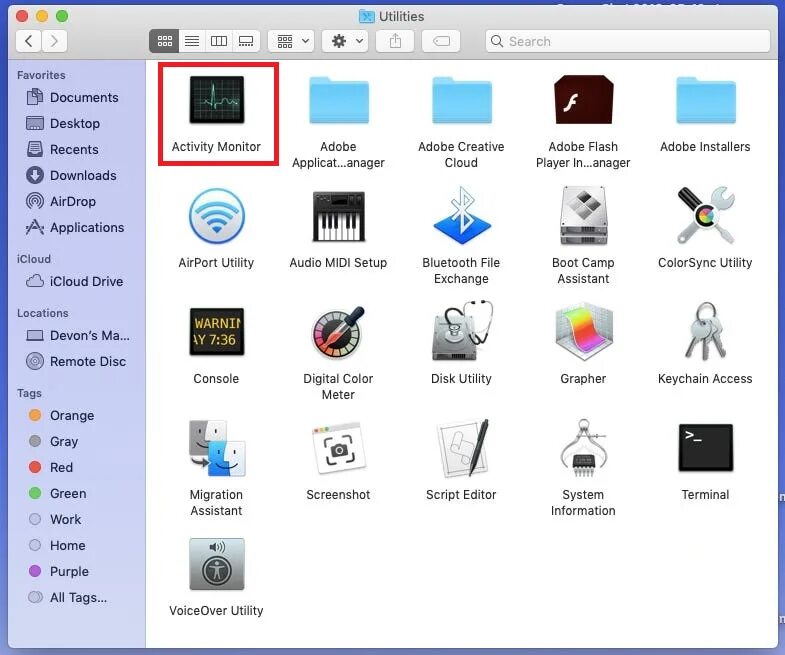
Task: Go back with the left arrow button
Action: tap(29, 41)
